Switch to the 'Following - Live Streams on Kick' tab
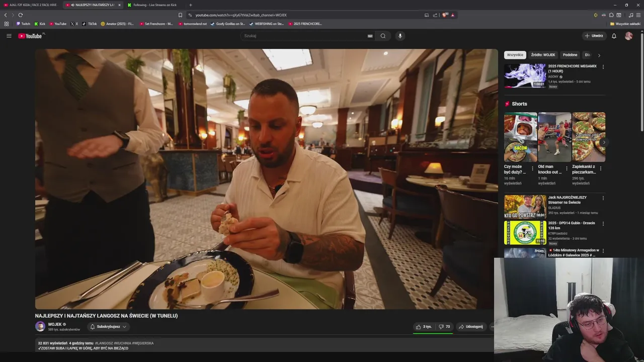The width and height of the screenshot is (644, 362). coord(154,5)
